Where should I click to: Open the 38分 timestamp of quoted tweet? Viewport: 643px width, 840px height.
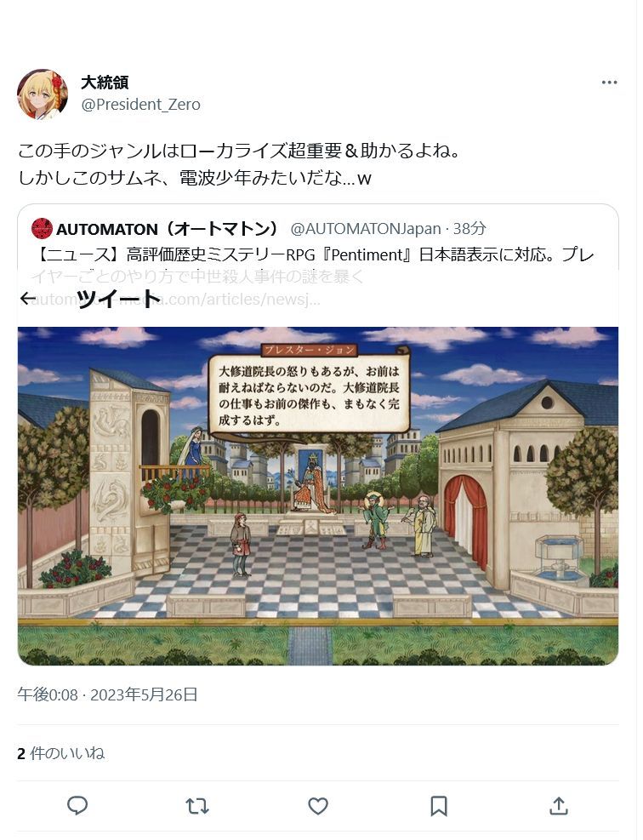coord(469,229)
